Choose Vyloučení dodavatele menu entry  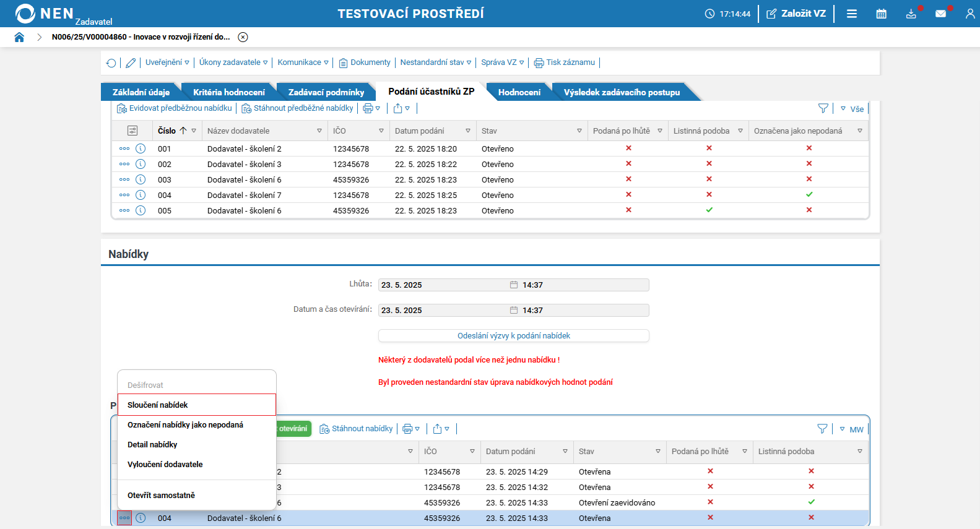165,464
